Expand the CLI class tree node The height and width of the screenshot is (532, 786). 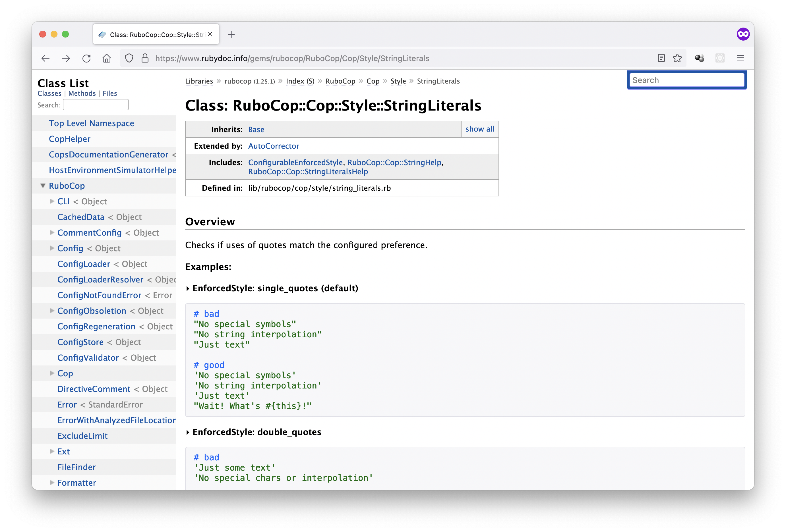click(x=52, y=201)
